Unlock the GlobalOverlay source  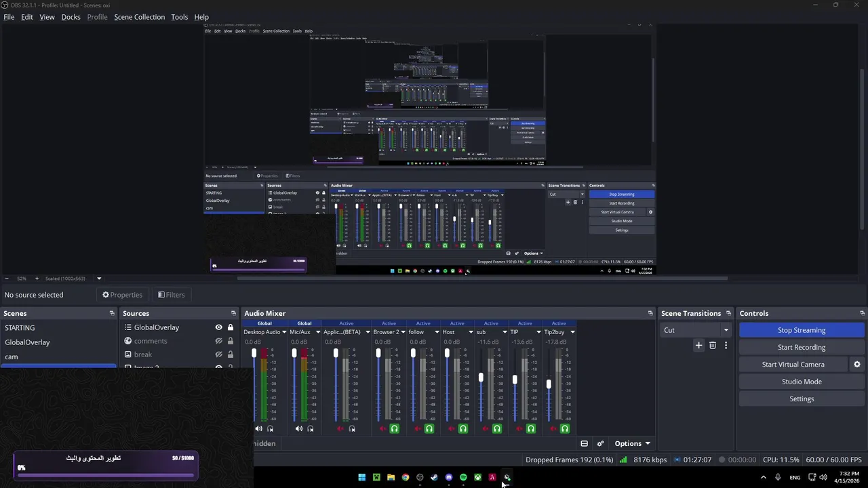tap(230, 327)
